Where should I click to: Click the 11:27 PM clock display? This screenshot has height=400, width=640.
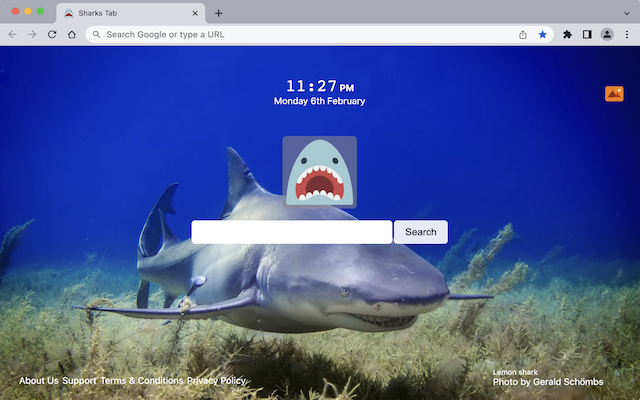click(x=320, y=86)
